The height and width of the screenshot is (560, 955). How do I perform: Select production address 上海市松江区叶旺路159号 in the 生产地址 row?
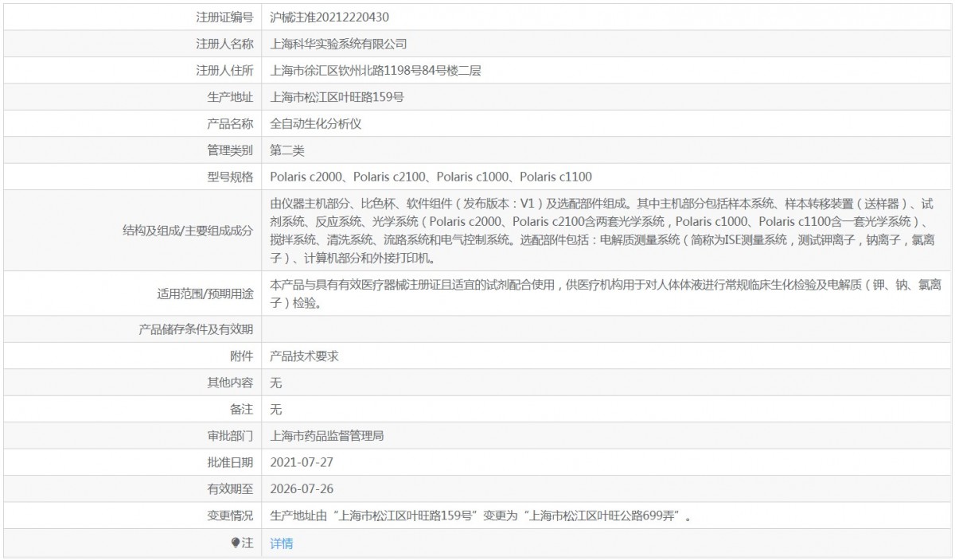click(337, 96)
